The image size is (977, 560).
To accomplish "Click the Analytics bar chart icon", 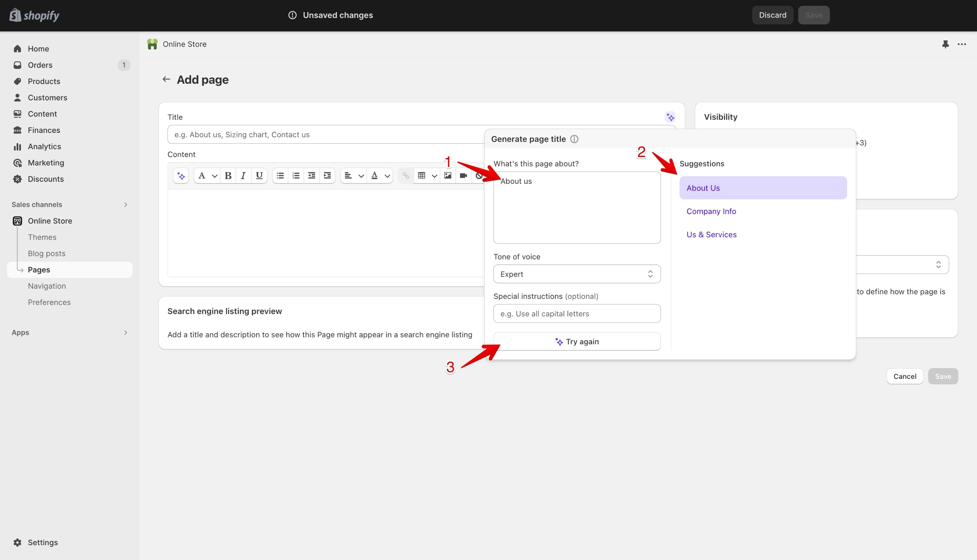I will click(17, 147).
